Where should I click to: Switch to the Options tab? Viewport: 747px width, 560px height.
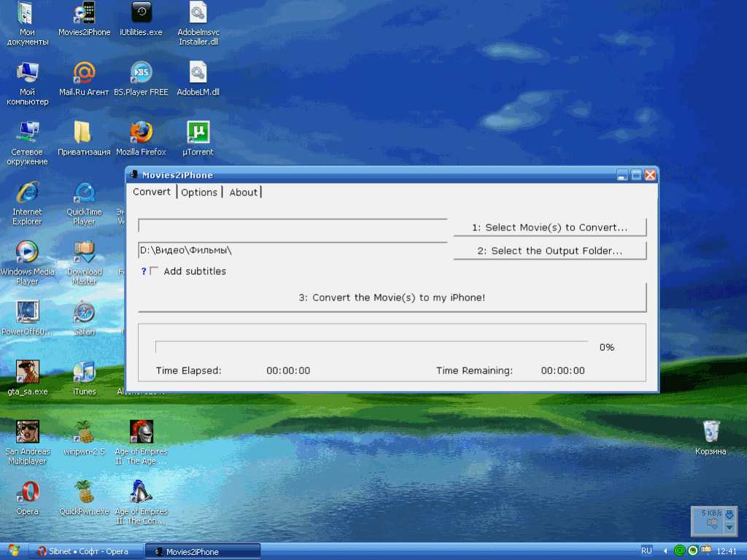(199, 192)
